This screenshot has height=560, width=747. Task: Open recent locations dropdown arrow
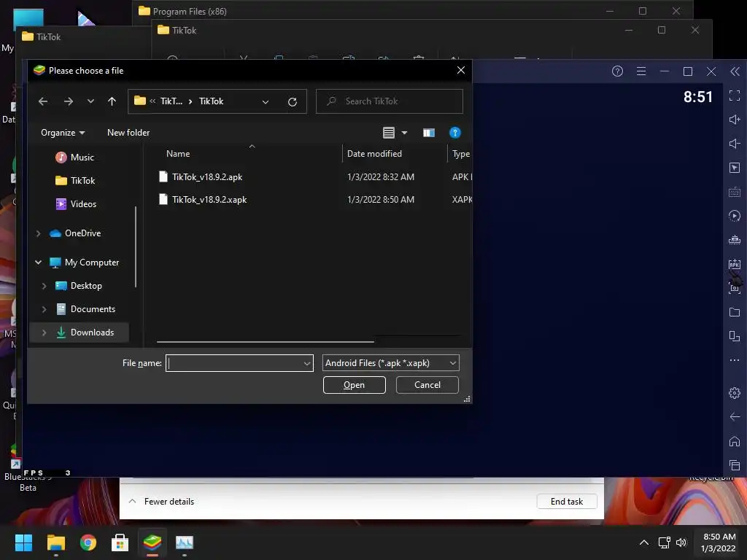point(90,101)
